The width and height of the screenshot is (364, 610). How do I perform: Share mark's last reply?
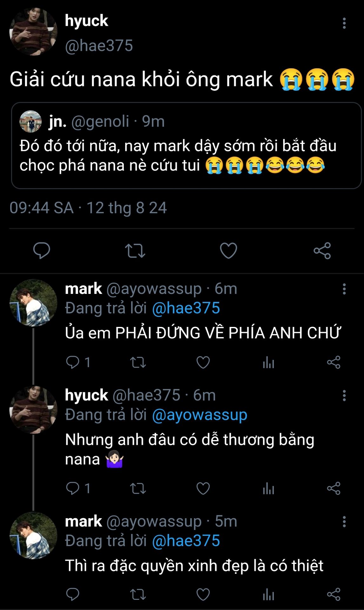[334, 594]
